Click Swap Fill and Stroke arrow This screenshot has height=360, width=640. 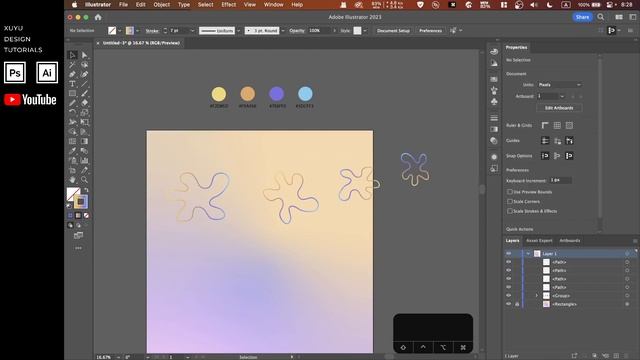pos(86,190)
